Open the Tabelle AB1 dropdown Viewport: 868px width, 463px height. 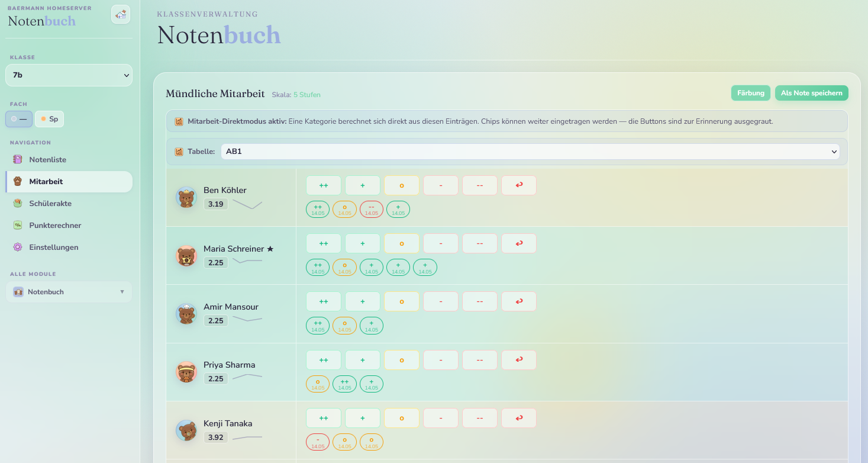coord(530,152)
